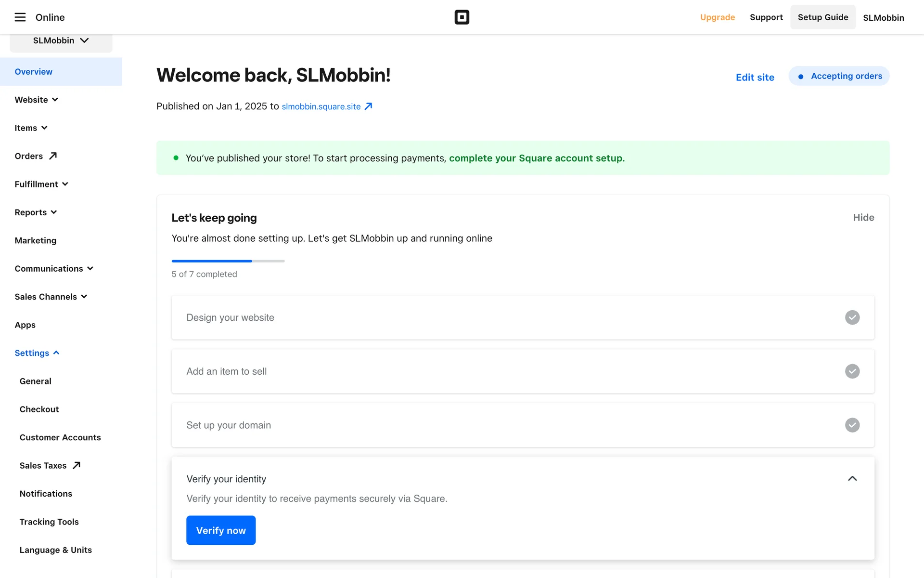Expand the Fulfillment sidebar menu
The image size is (924, 578).
coord(41,184)
